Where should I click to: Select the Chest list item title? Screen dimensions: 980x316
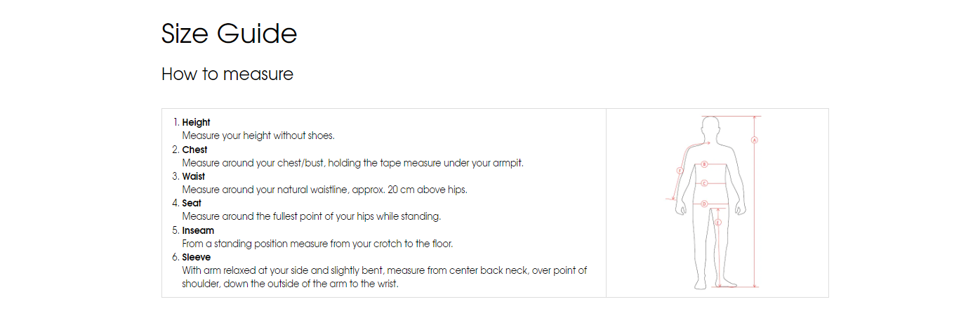(194, 150)
